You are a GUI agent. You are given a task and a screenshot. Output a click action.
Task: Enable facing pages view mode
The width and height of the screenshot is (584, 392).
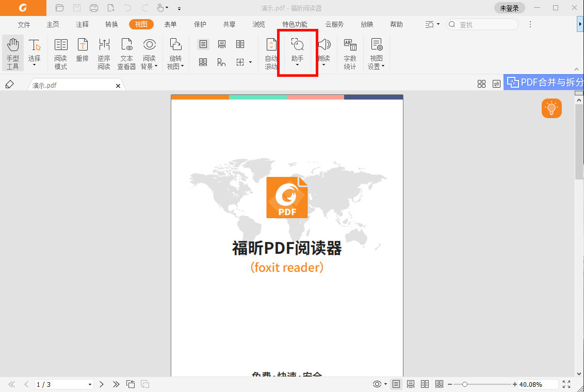tap(424, 384)
